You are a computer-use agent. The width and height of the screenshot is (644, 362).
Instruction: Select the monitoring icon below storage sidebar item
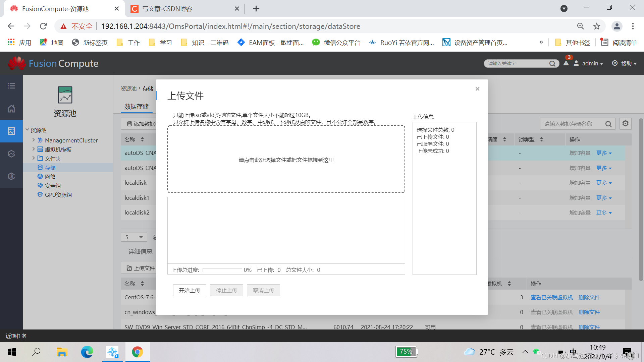(11, 154)
